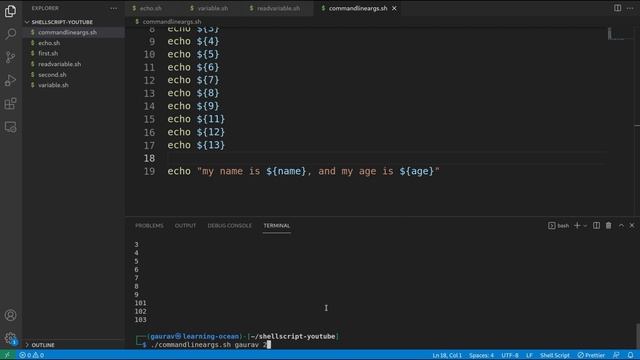Show errors and warnings count
Image resolution: width=640 pixels, height=360 pixels.
tap(31, 355)
